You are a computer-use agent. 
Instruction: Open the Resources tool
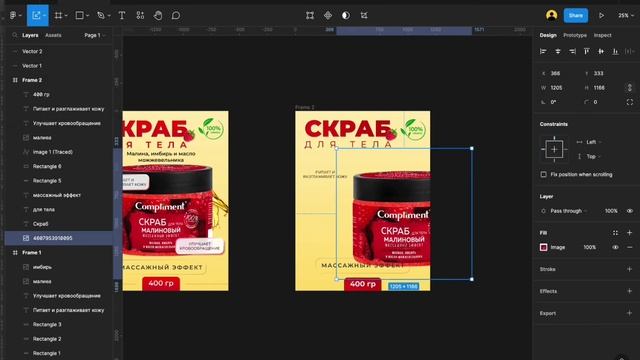140,16
